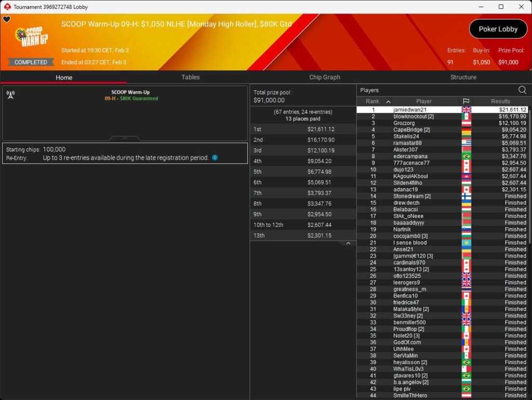532x400 pixels.
Task: Go to the Structure tab
Action: 463,77
